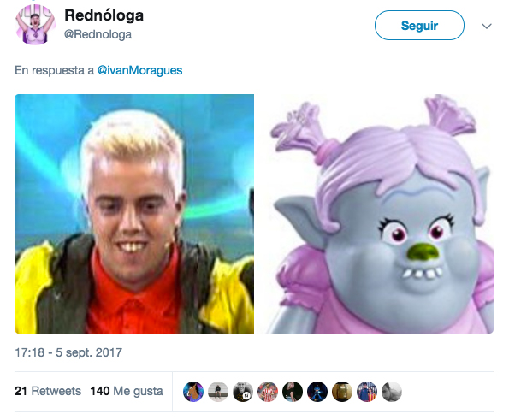This screenshot has width=509, height=420.
Task: Open the tweet timestamp 17:18 - 5 sept. 2017
Action: [68, 352]
